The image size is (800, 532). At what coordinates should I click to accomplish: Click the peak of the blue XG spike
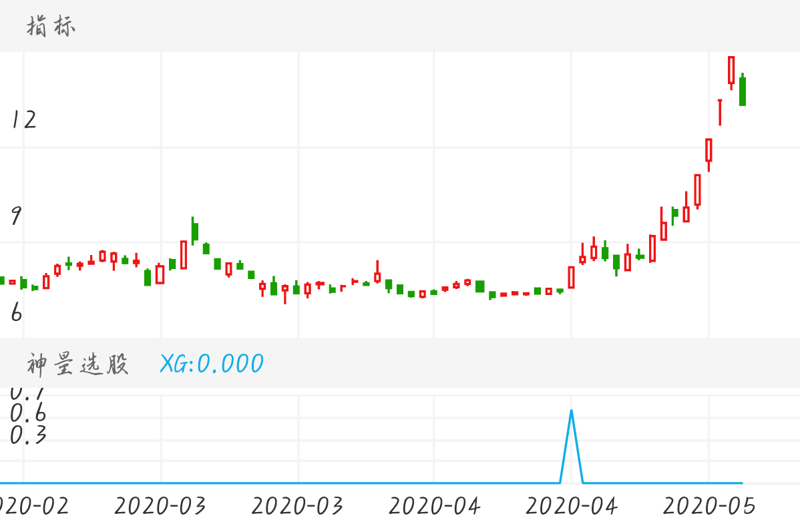[571, 411]
